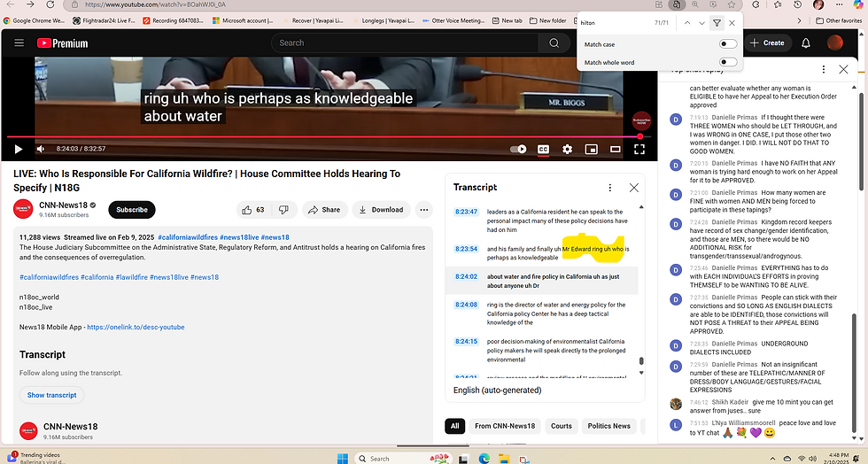Open YouTube notifications bell

[x=806, y=43]
